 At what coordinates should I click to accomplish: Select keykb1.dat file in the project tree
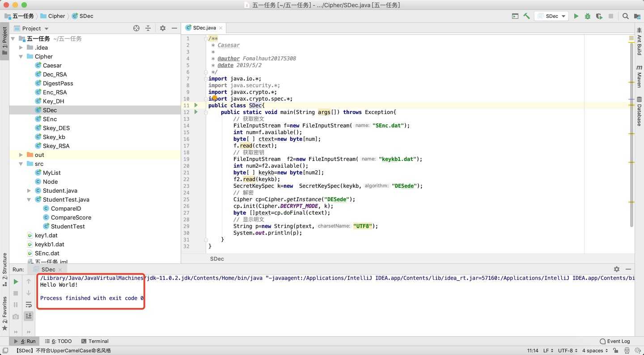(x=49, y=244)
